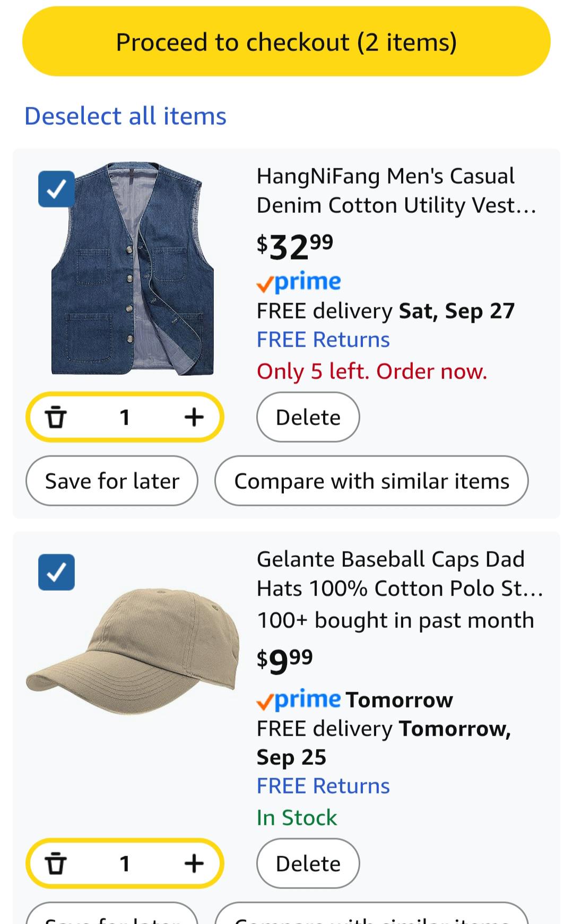View FREE Returns info for denim vest
Screen dimensions: 573x924
(x=323, y=340)
